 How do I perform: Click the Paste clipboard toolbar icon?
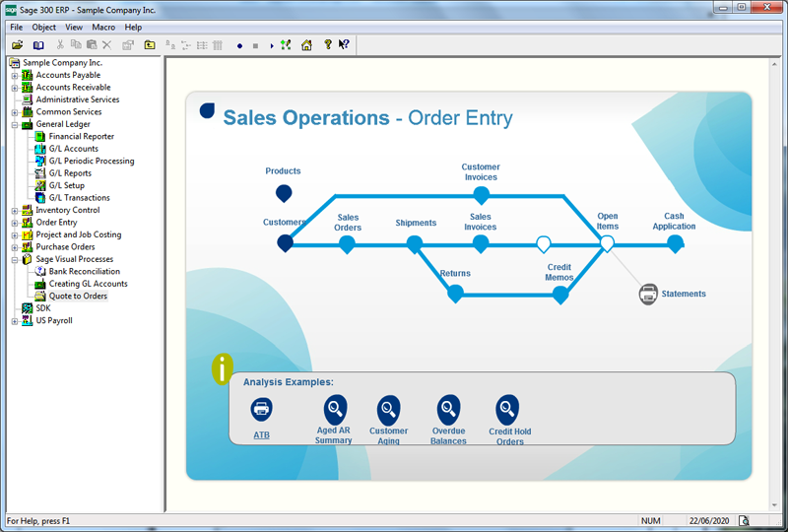tap(92, 44)
